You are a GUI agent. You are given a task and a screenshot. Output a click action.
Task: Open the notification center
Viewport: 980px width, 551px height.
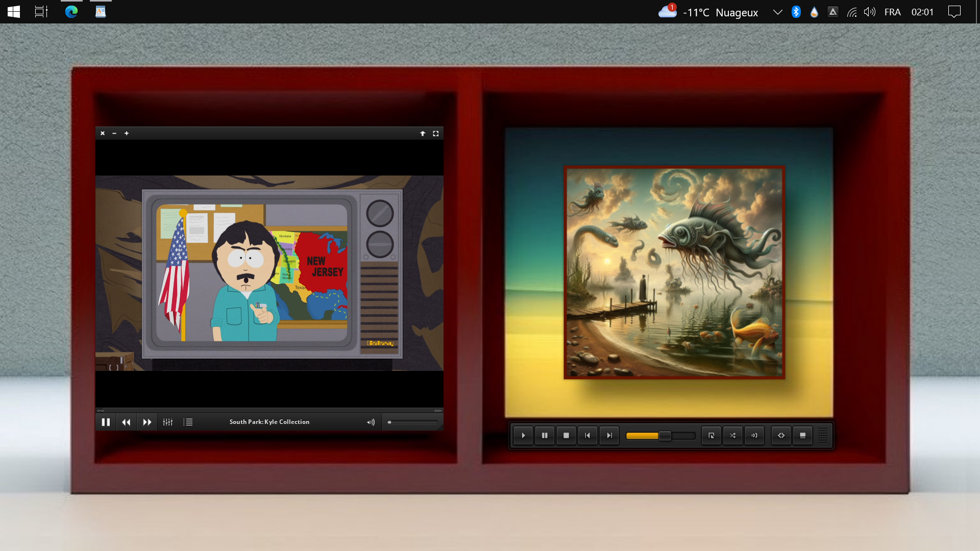coord(954,12)
